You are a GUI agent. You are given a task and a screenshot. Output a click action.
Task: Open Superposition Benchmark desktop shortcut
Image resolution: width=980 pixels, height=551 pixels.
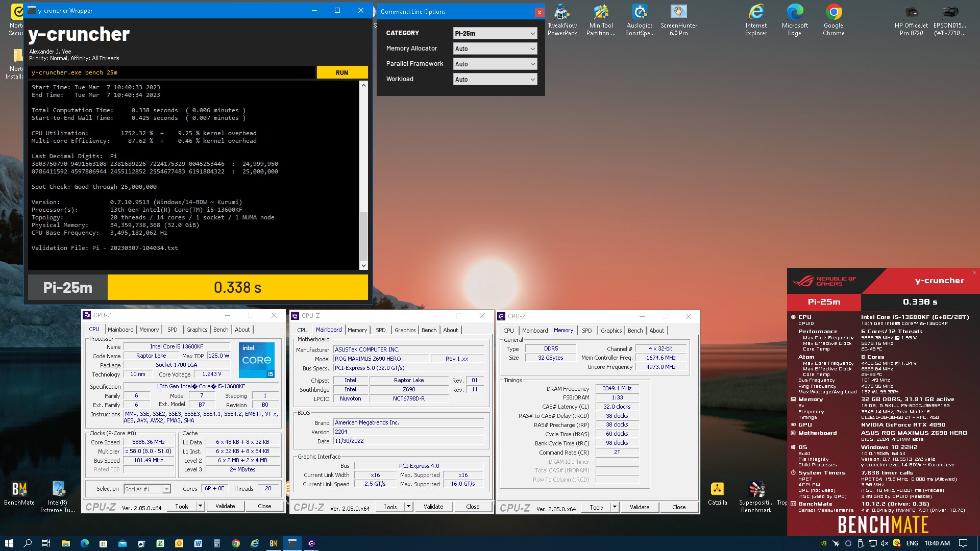click(756, 496)
